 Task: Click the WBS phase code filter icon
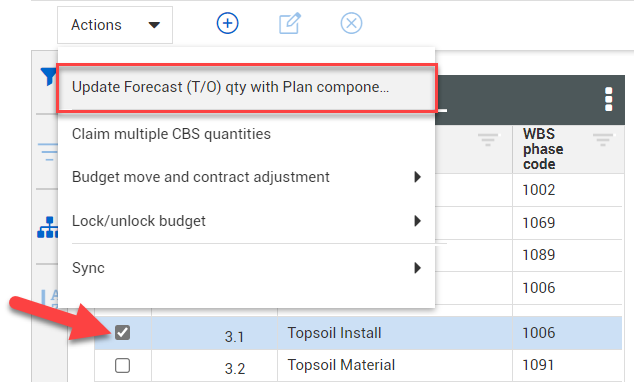click(x=603, y=140)
